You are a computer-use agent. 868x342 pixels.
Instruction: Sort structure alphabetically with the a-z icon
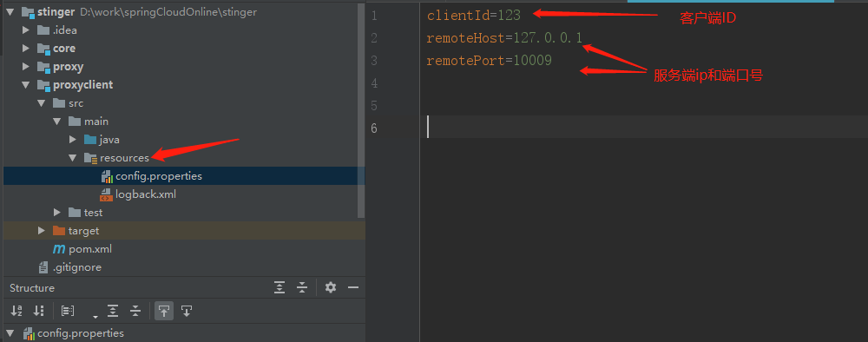(16, 311)
